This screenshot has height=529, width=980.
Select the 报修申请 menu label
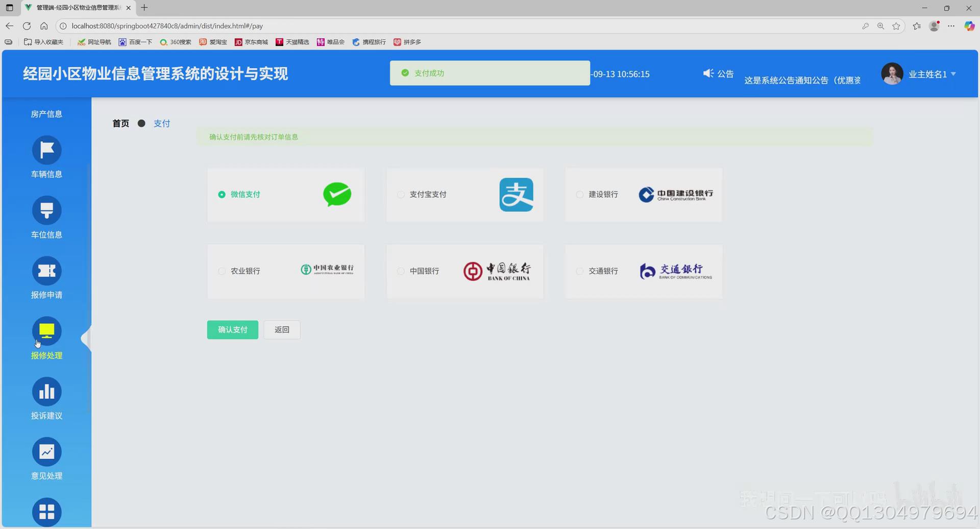(46, 295)
